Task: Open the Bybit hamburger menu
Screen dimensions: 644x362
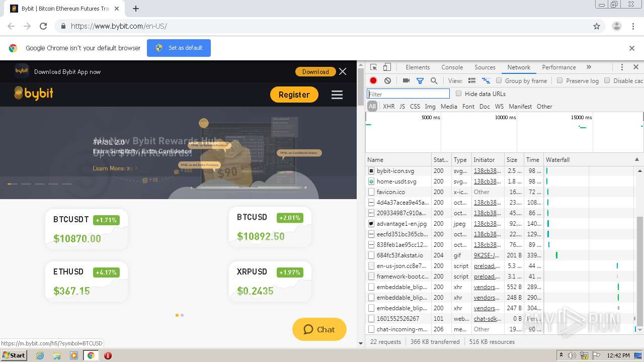Action: [x=337, y=95]
